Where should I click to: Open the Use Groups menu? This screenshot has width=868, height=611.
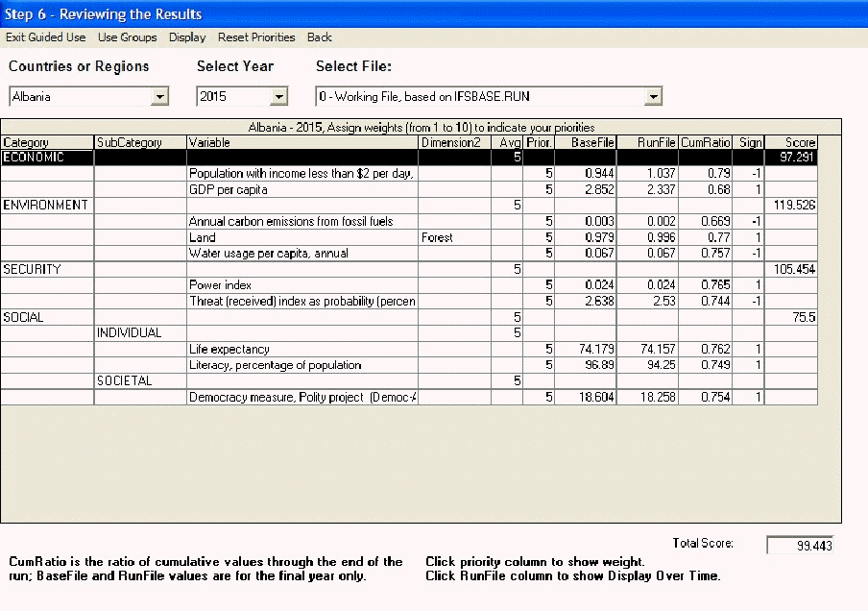[127, 37]
